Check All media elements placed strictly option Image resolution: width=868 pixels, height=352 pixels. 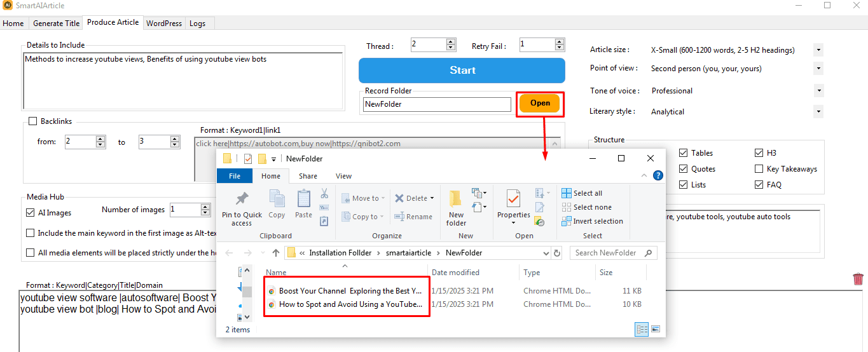coord(31,253)
